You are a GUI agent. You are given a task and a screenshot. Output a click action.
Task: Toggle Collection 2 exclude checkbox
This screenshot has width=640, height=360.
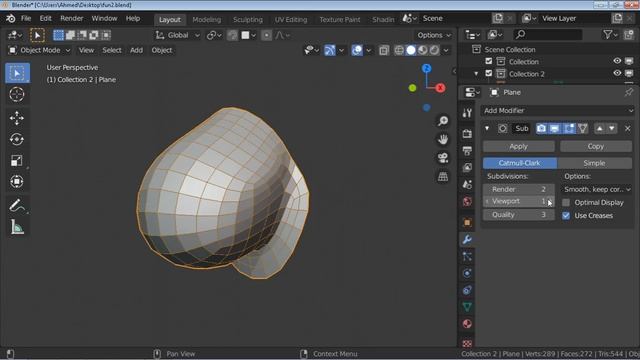point(489,73)
